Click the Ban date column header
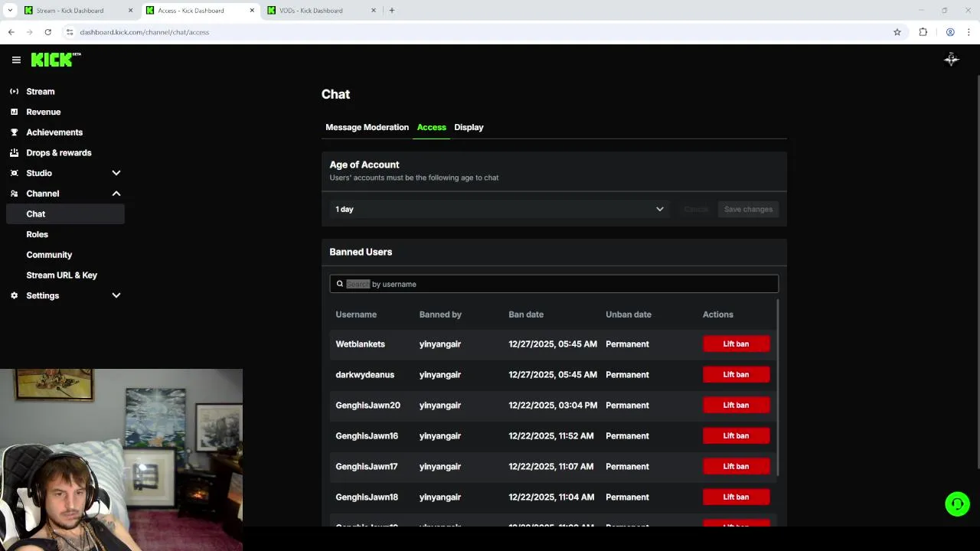The height and width of the screenshot is (551, 980). [x=526, y=315]
